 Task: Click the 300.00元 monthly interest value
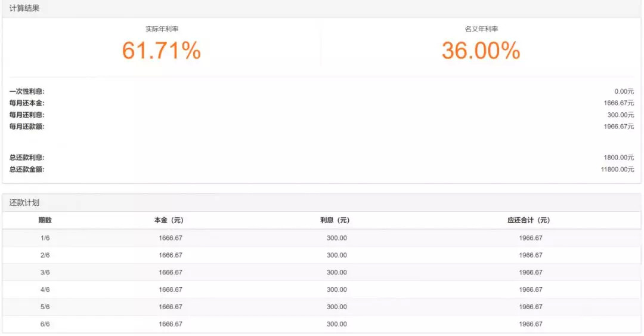(621, 115)
